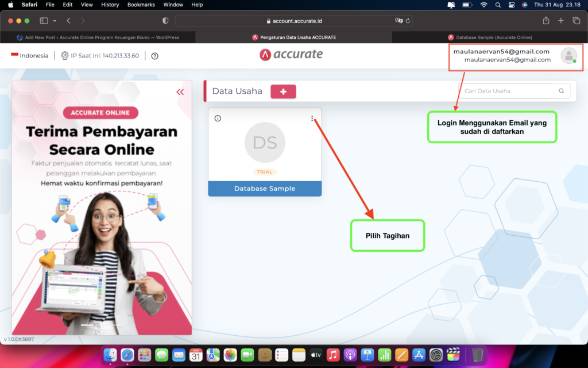
Task: Click the Safari forward arrow
Action: (83, 21)
